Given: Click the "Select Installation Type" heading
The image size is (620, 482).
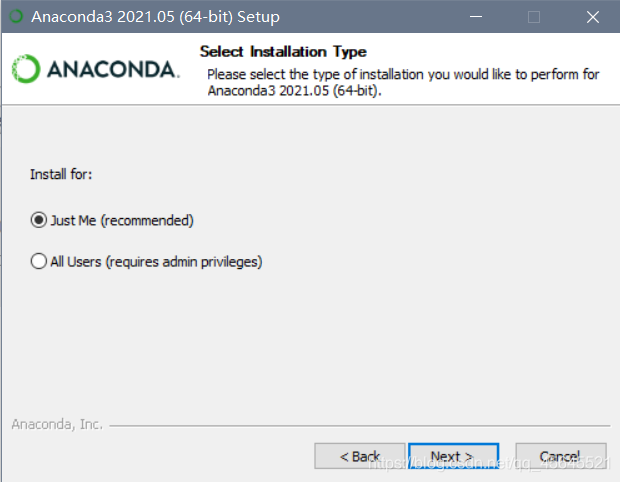Looking at the screenshot, I should click(x=283, y=52).
